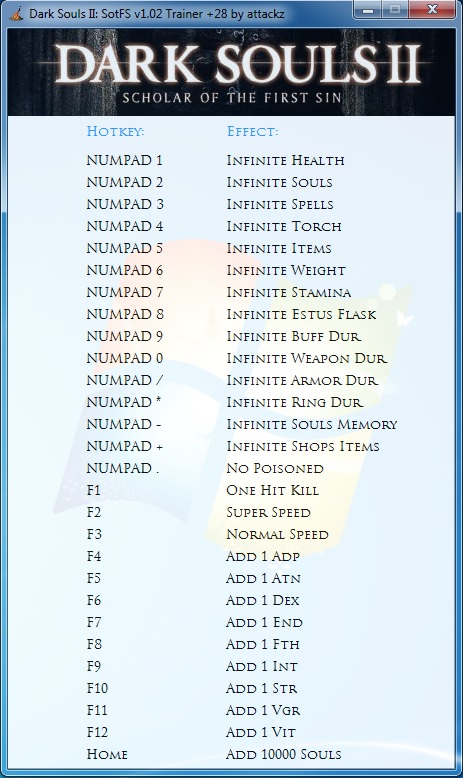This screenshot has width=463, height=778.
Task: Click the NUMPAD - hotkey label
Action: [124, 424]
